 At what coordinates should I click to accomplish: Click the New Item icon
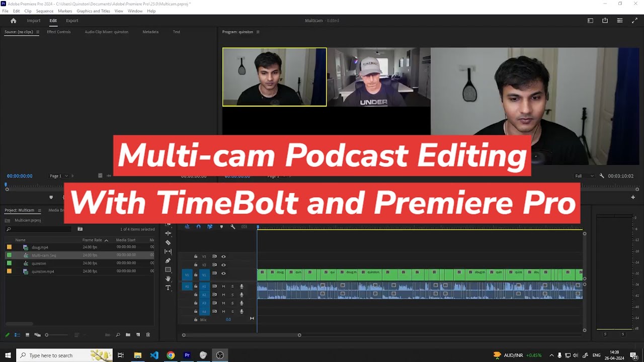pyautogui.click(x=138, y=335)
